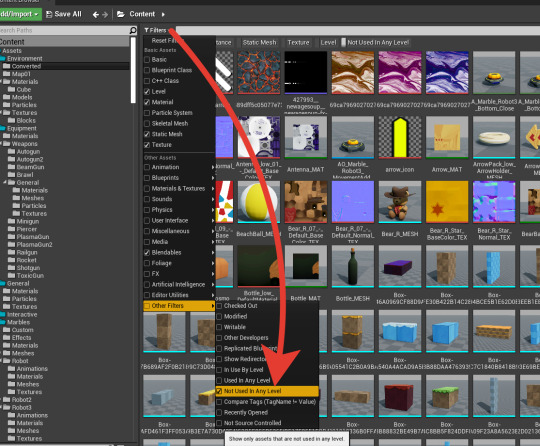Expand the Artificial Intelligence submenu arrow
This screenshot has height=446, width=540.
tap(213, 285)
